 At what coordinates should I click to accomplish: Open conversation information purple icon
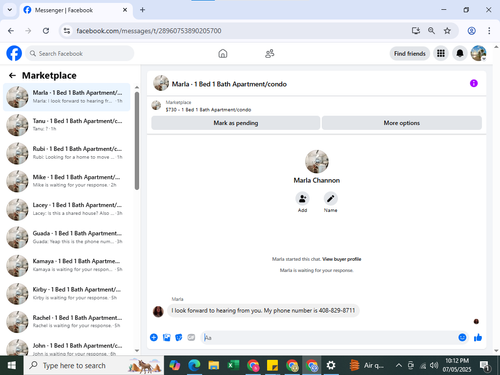(474, 83)
